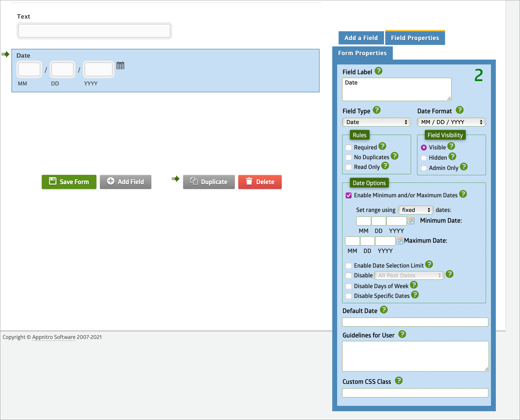
Task: Show help for Custom CSS Class
Action: click(399, 380)
